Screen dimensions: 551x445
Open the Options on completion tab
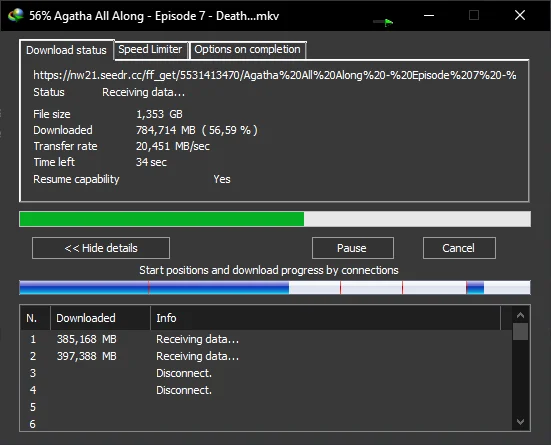point(247,50)
